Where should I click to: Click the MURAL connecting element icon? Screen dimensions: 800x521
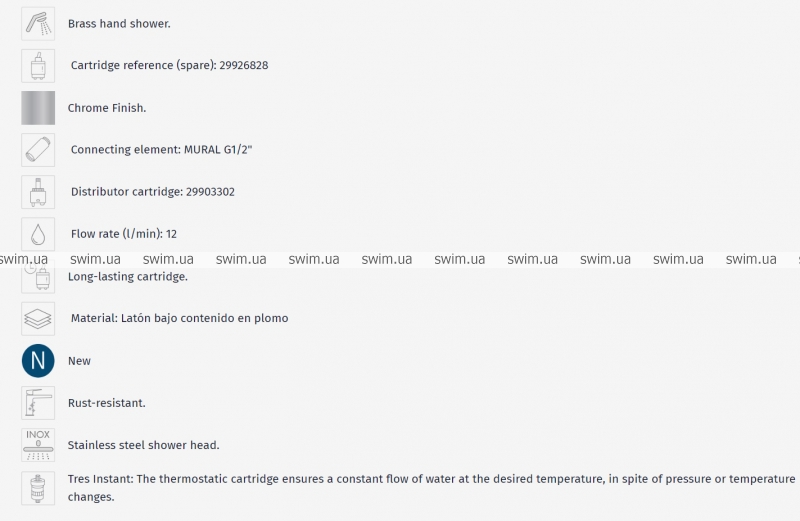click(38, 149)
